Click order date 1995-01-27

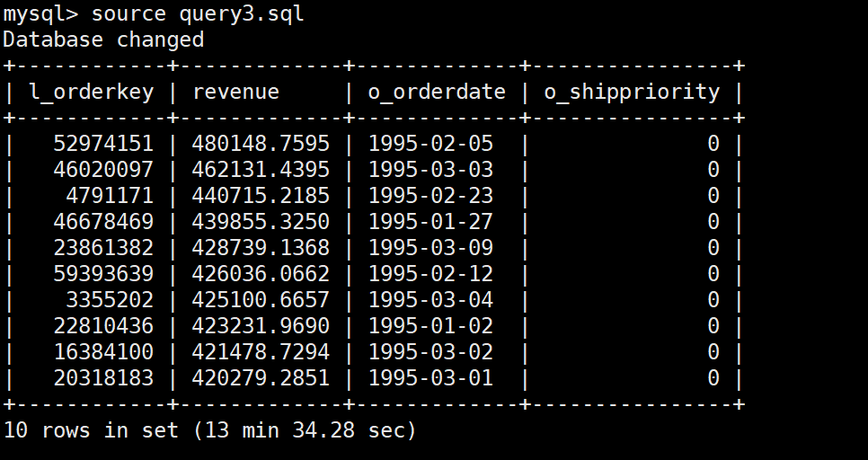pyautogui.click(x=430, y=222)
